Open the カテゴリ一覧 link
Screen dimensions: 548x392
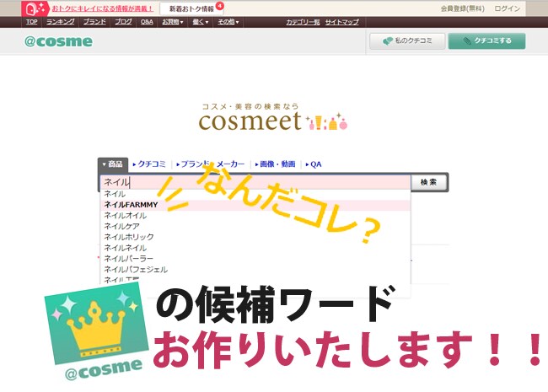coord(303,22)
